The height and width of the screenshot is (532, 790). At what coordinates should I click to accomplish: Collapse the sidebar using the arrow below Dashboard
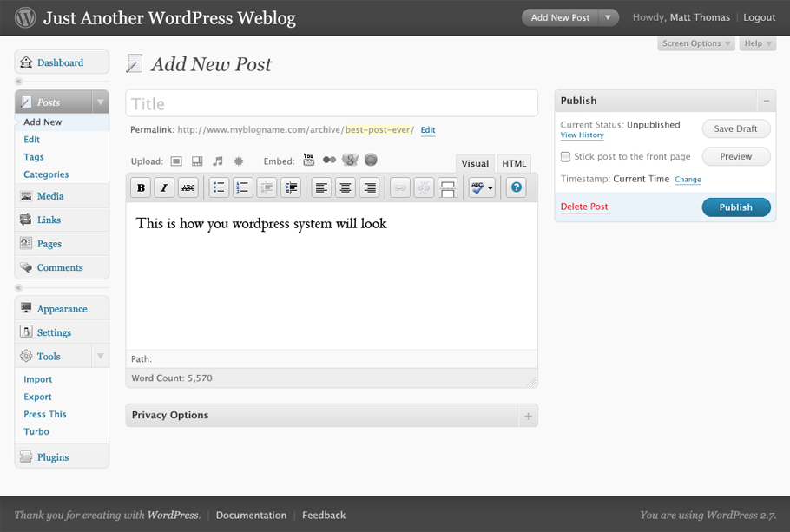(x=18, y=81)
